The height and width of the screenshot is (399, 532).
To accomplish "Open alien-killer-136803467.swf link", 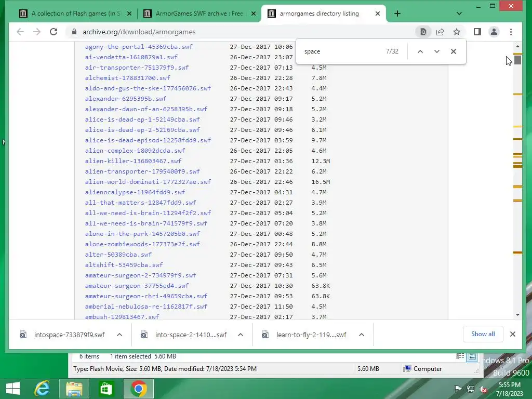I will [133, 161].
